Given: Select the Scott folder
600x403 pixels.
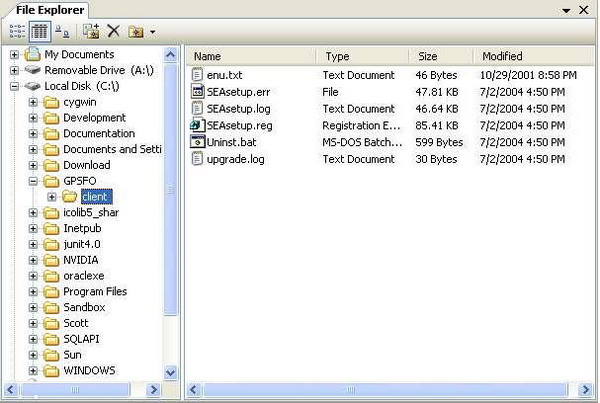Looking at the screenshot, I should (x=76, y=323).
